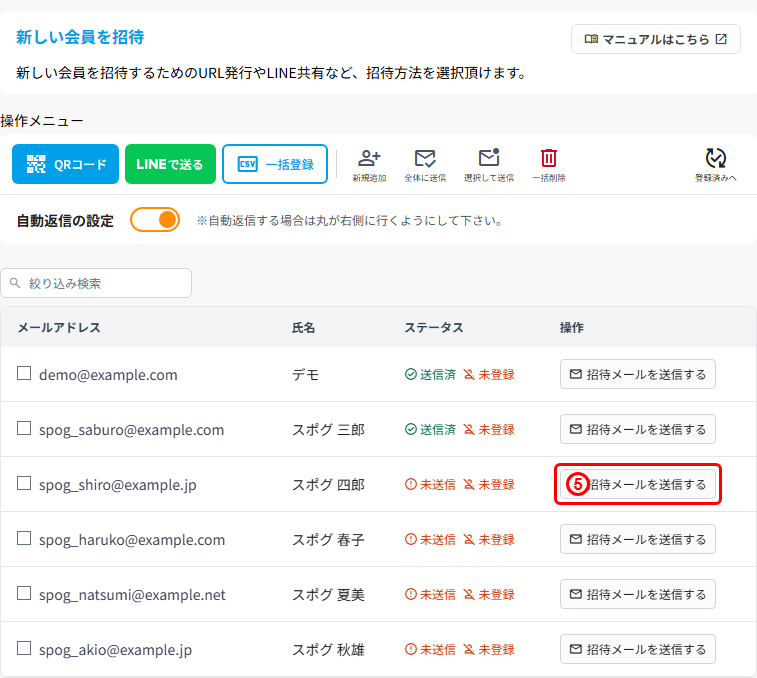Check the box for spog_natsumi@example.net
Image resolution: width=757 pixels, height=678 pixels.
pos(24,593)
